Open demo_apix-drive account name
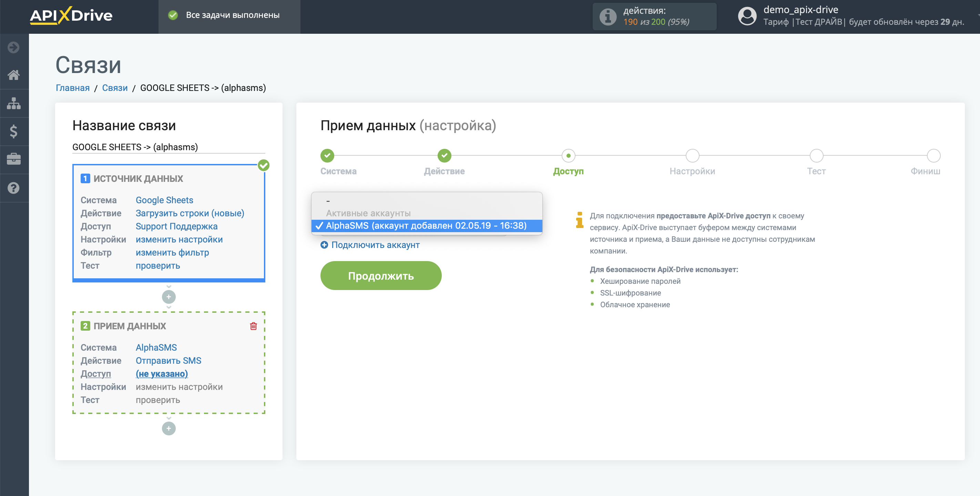The height and width of the screenshot is (496, 980). pyautogui.click(x=801, y=10)
